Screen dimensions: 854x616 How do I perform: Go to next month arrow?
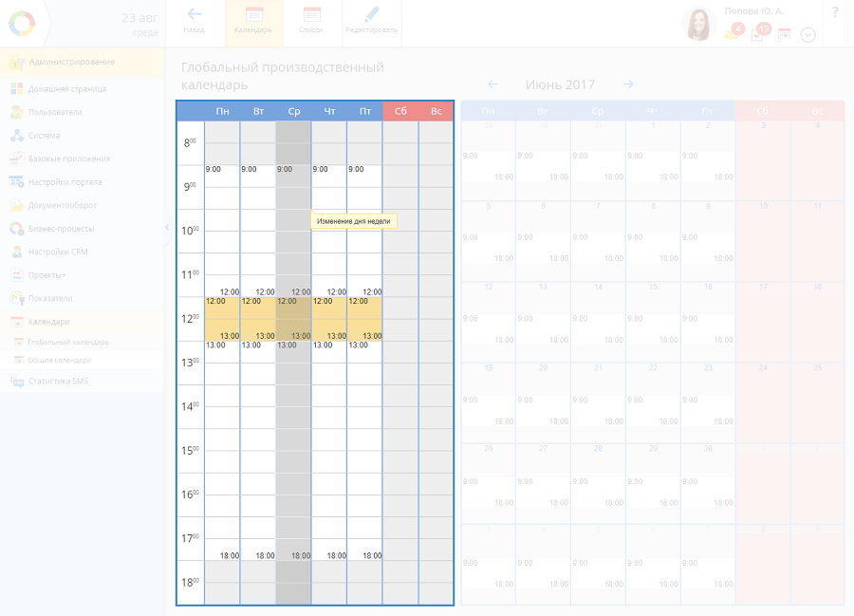[x=628, y=84]
